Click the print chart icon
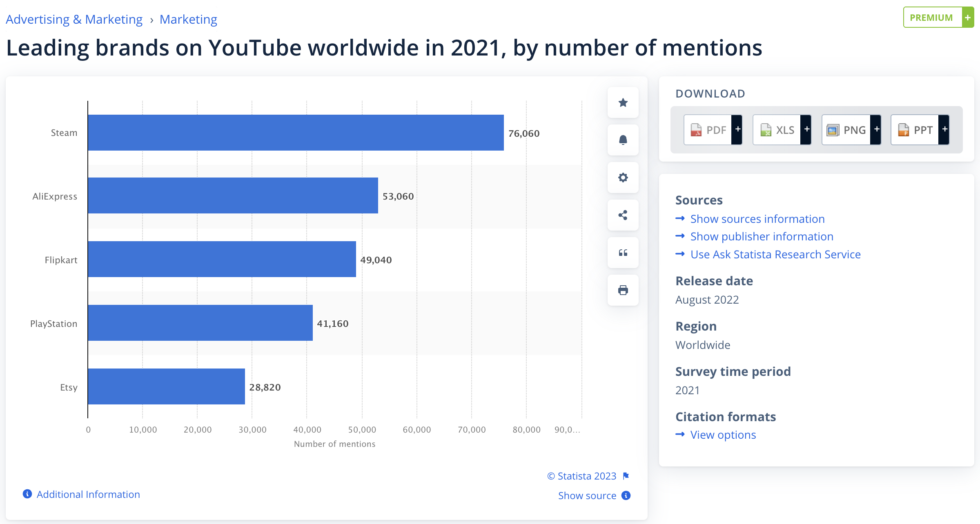 click(623, 290)
